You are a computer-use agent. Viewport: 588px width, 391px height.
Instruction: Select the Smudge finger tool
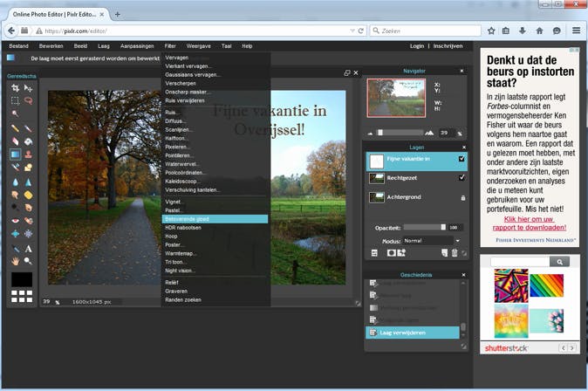pyautogui.click(x=15, y=195)
